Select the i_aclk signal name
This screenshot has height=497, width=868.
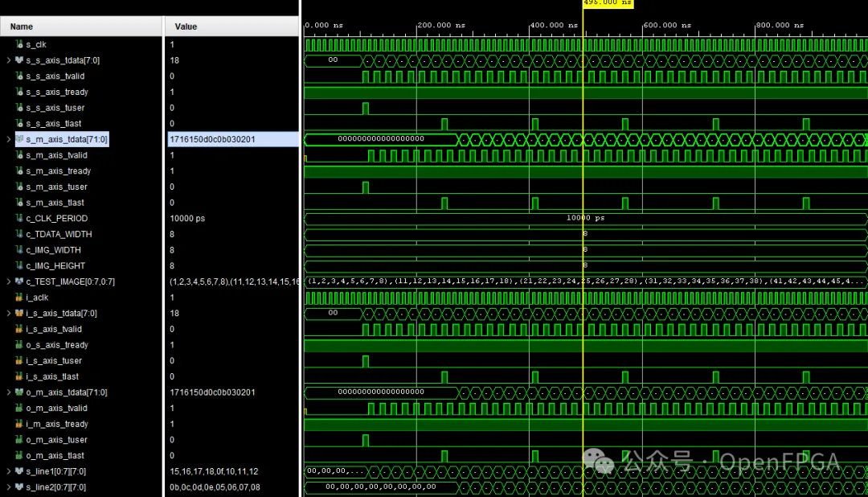(37, 298)
